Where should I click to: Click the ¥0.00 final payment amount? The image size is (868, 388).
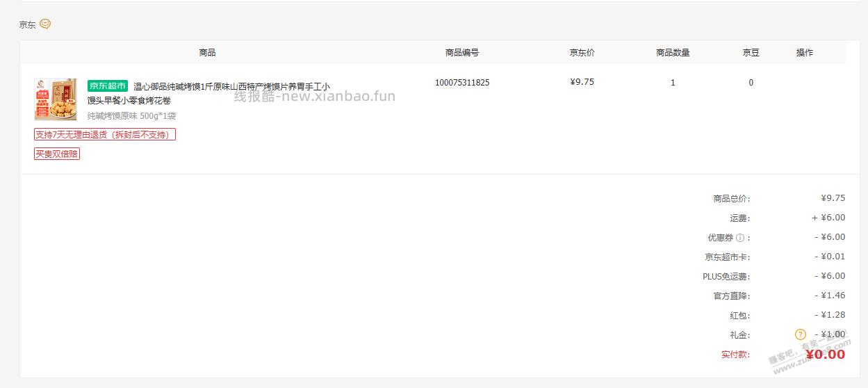coord(824,355)
